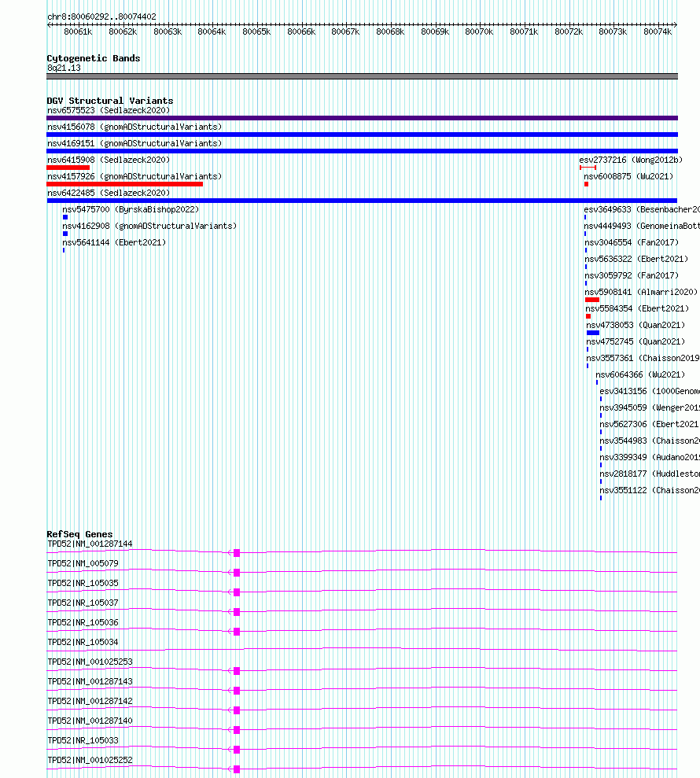Open transcript TPD52|NM_001287142
Image resolution: width=700 pixels, height=778 pixels.
[90, 701]
